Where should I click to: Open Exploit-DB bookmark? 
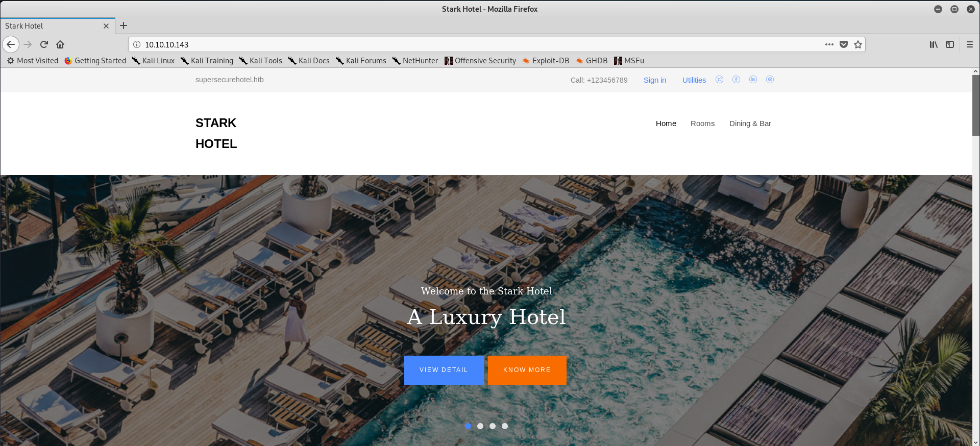click(x=546, y=61)
